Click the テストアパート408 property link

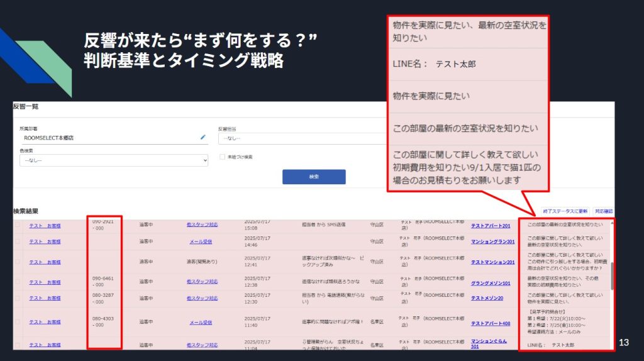tap(491, 323)
